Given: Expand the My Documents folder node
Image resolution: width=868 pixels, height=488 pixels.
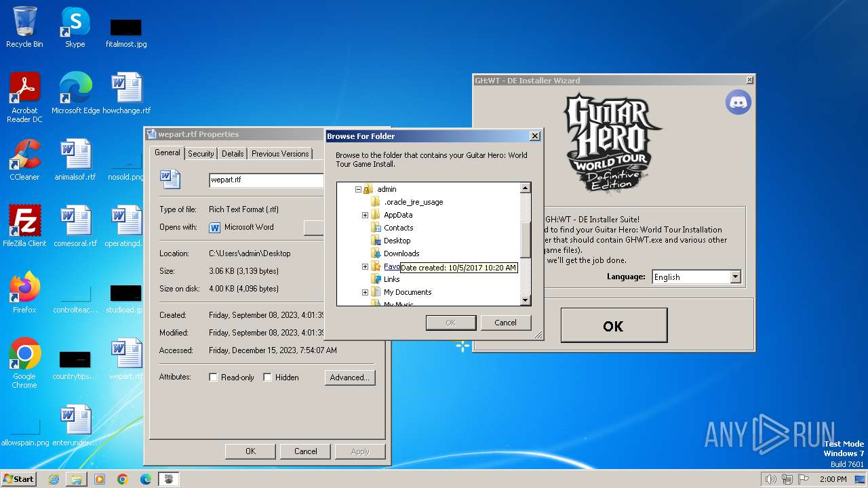Looking at the screenshot, I should click(x=365, y=293).
